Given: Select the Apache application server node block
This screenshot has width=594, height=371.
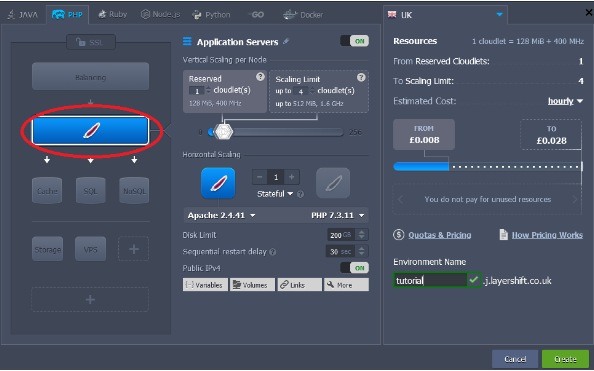Looking at the screenshot, I should click(90, 131).
